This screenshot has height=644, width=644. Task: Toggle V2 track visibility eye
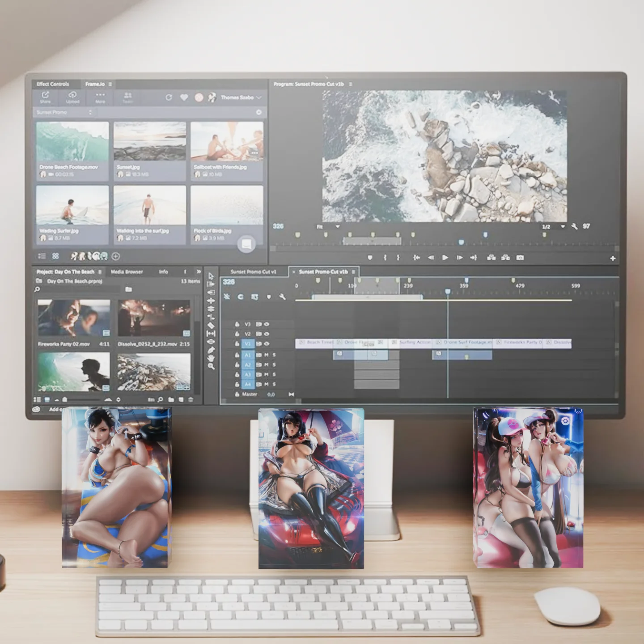click(x=267, y=334)
